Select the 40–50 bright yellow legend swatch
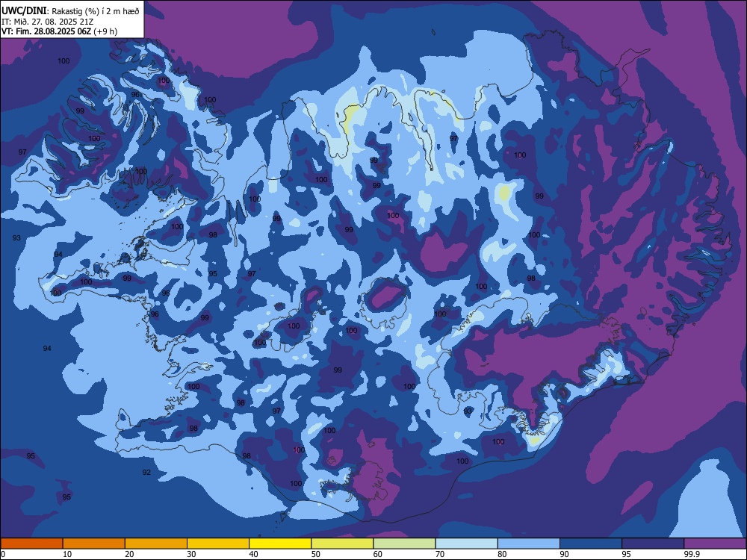Screen dimensions: 747x560 coord(280,544)
